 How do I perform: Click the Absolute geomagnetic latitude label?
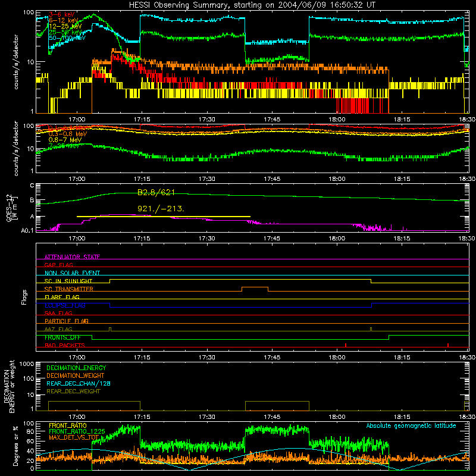click(411, 426)
